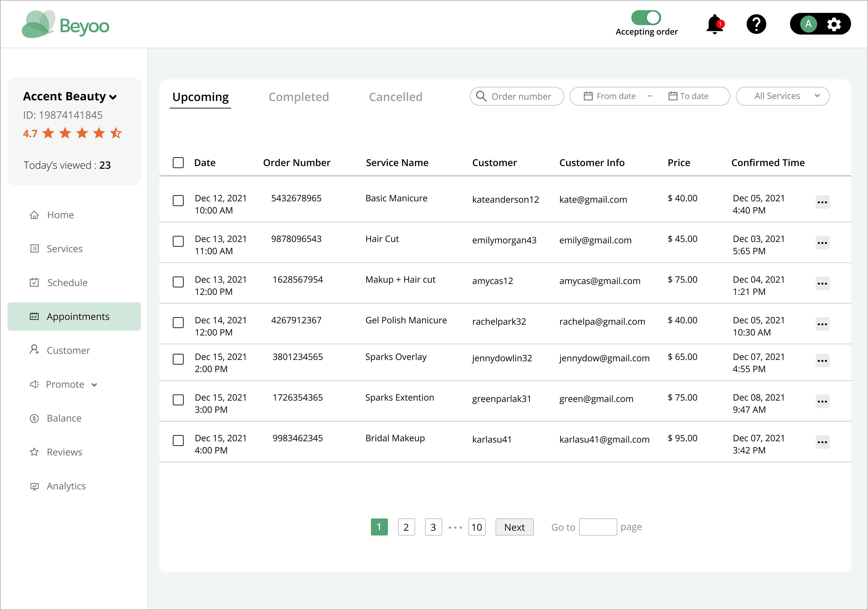The width and height of the screenshot is (868, 610).
Task: Click customer name jennydowlin32
Action: pos(502,358)
